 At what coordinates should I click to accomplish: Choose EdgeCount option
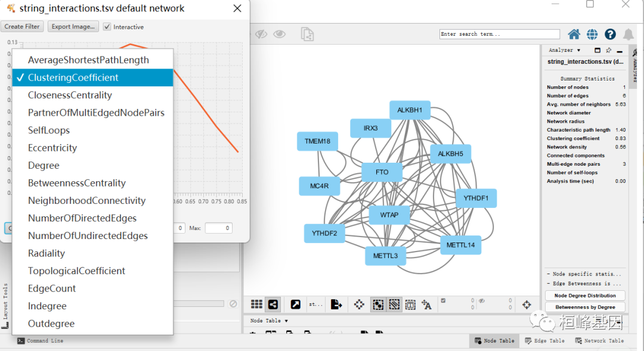(x=93, y=288)
